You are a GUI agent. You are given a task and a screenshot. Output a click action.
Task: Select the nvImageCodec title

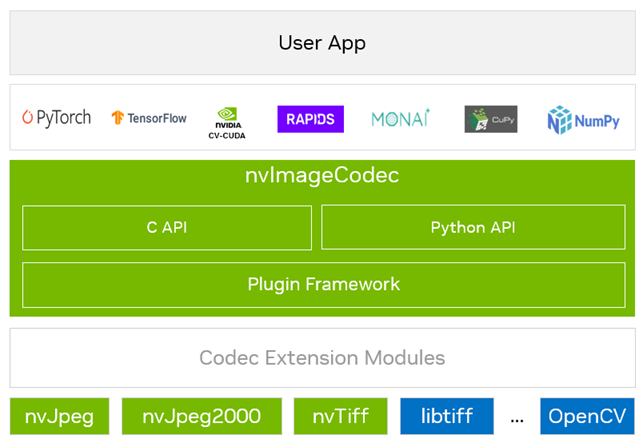pyautogui.click(x=321, y=176)
